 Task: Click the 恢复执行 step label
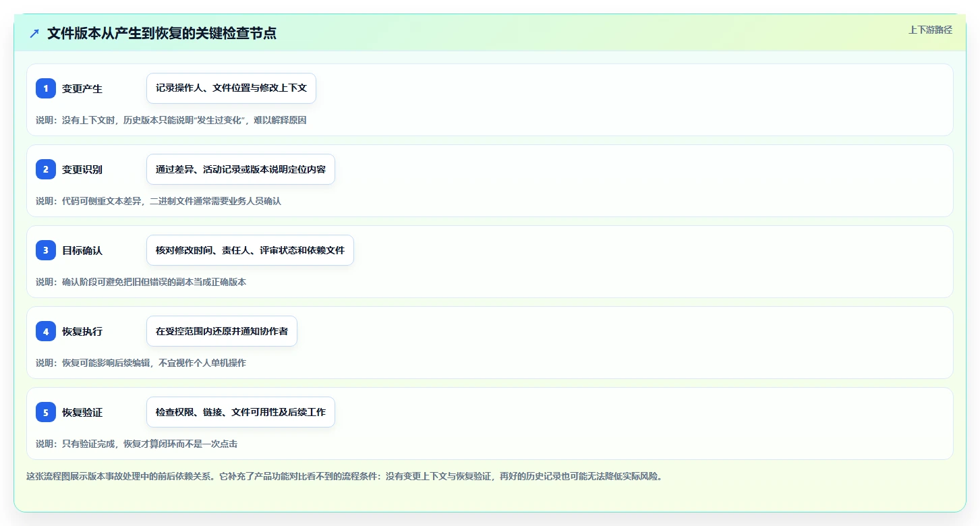point(82,331)
